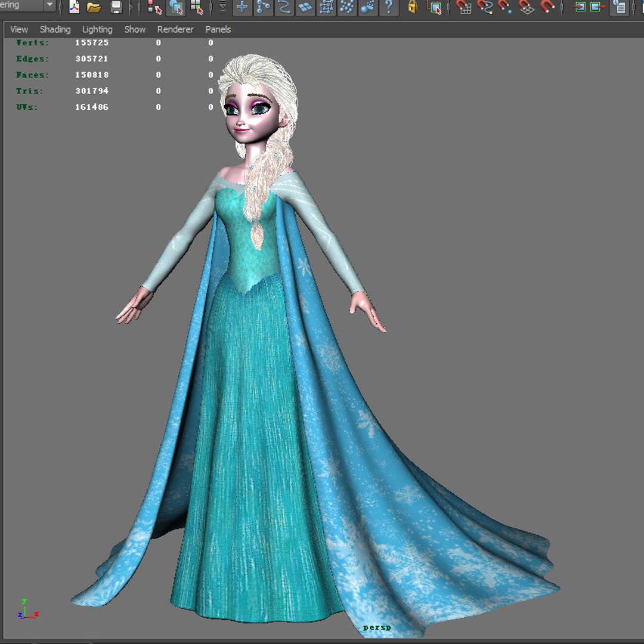This screenshot has width=644, height=644.
Task: Make the selected object live
Action: point(547,7)
